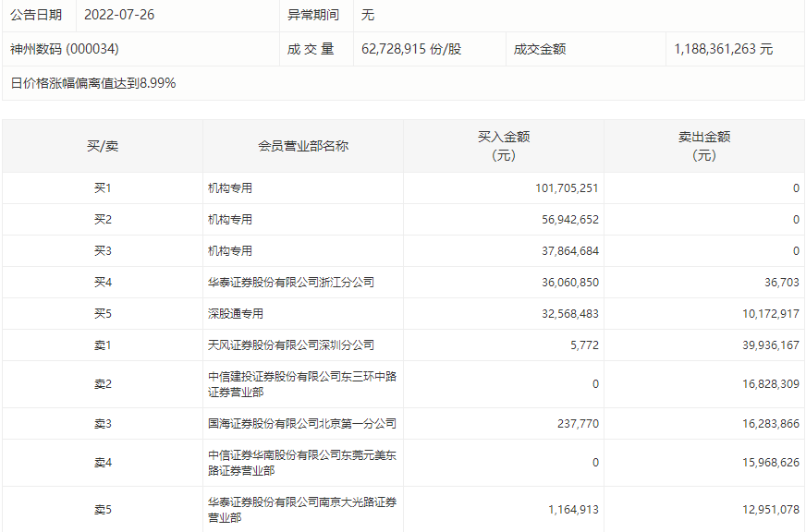Open 中信建投证券 东三环中路证券营业部 entry

click(302, 384)
